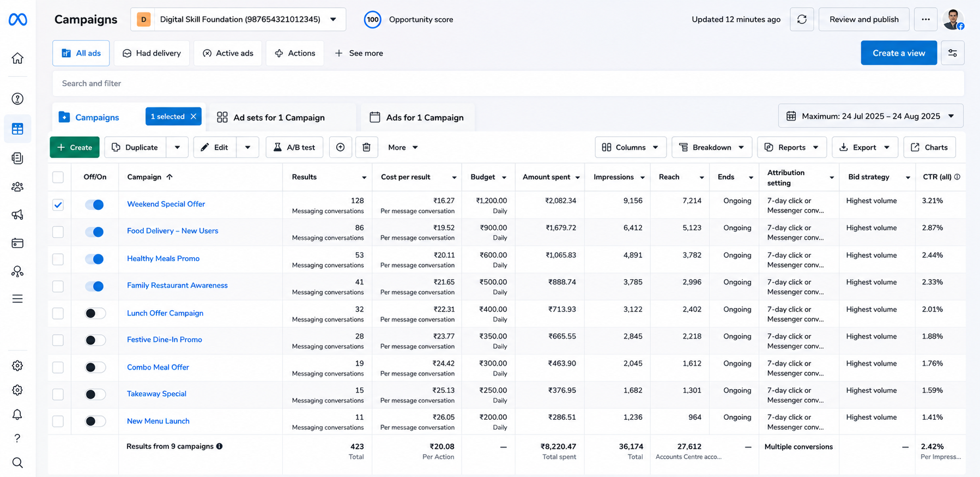Uncheck the Weekend Special Offer checkbox
Image resolution: width=980 pixels, height=477 pixels.
tap(58, 205)
